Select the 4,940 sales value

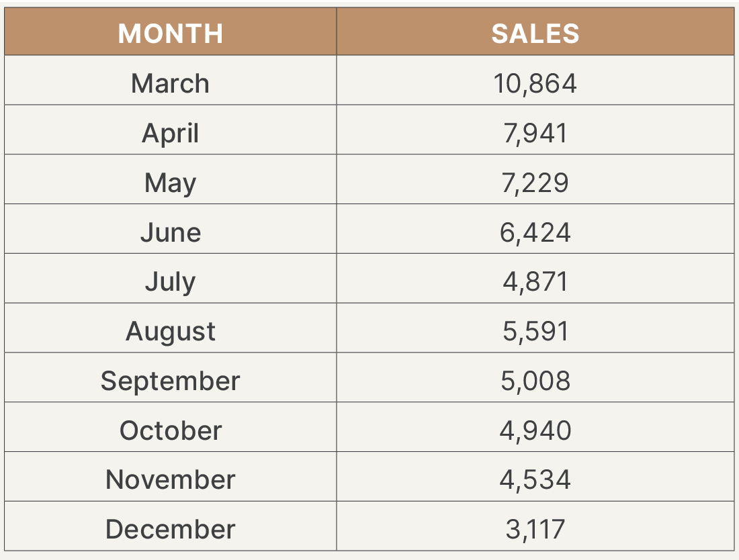click(x=535, y=430)
